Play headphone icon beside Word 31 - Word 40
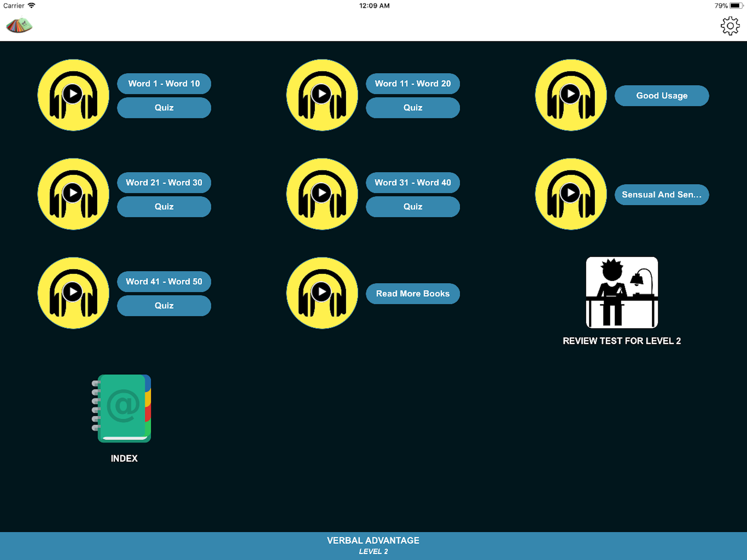The height and width of the screenshot is (560, 747). point(322,194)
